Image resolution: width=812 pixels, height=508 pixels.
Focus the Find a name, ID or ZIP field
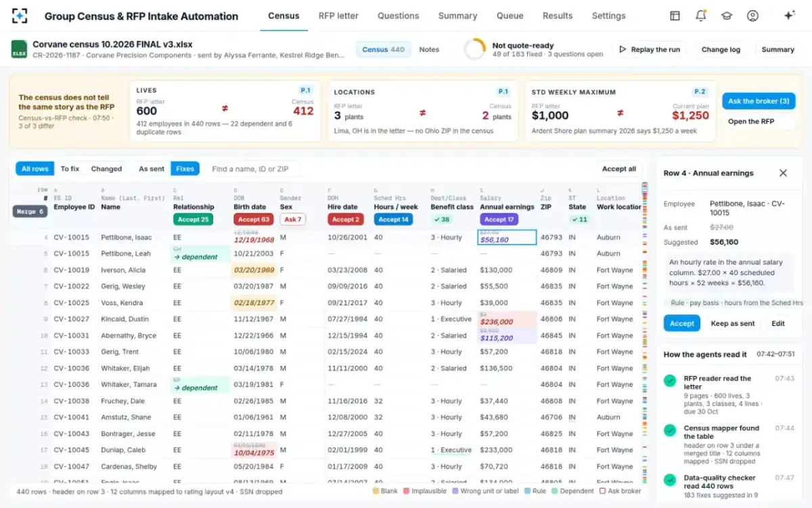tap(253, 169)
